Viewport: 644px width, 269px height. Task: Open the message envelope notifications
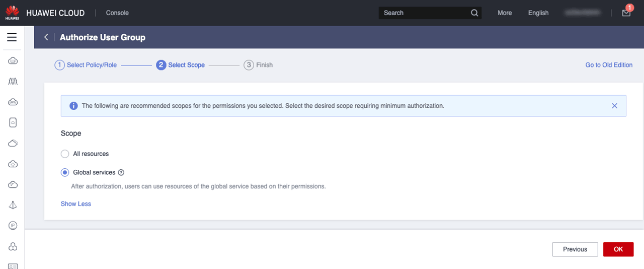tap(626, 13)
